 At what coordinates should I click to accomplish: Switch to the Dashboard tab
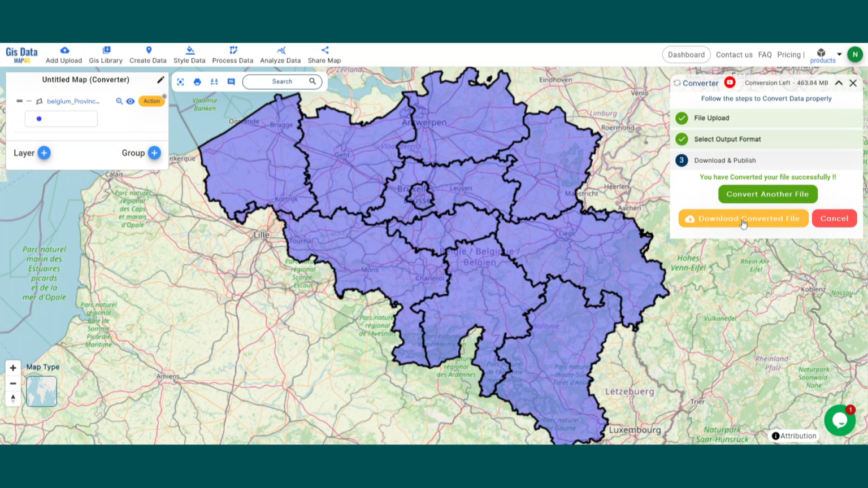[x=686, y=54]
